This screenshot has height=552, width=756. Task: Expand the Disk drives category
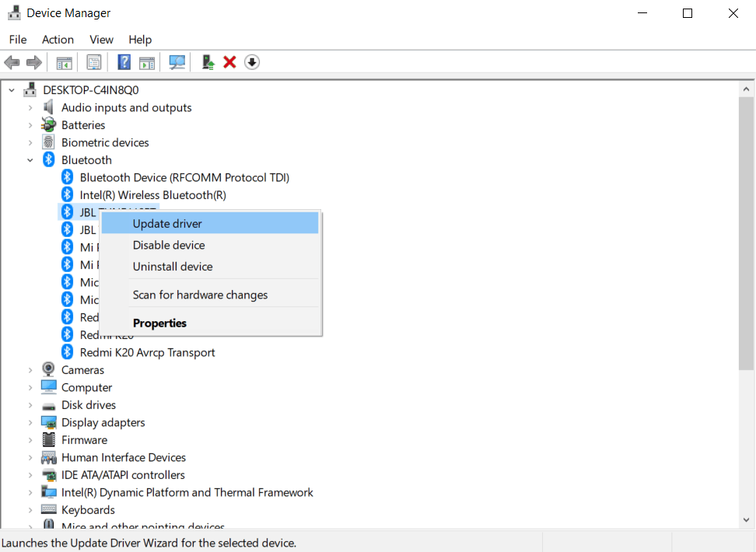30,405
